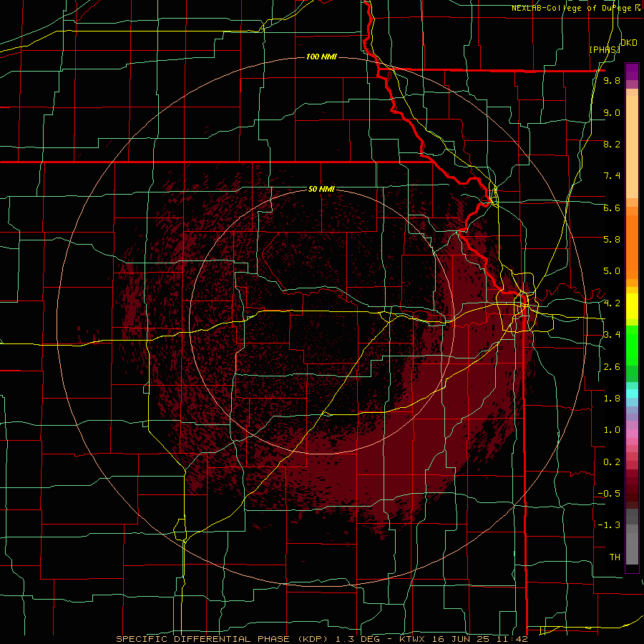
Task: Click the pink segment of the color bar
Action: click(632, 434)
